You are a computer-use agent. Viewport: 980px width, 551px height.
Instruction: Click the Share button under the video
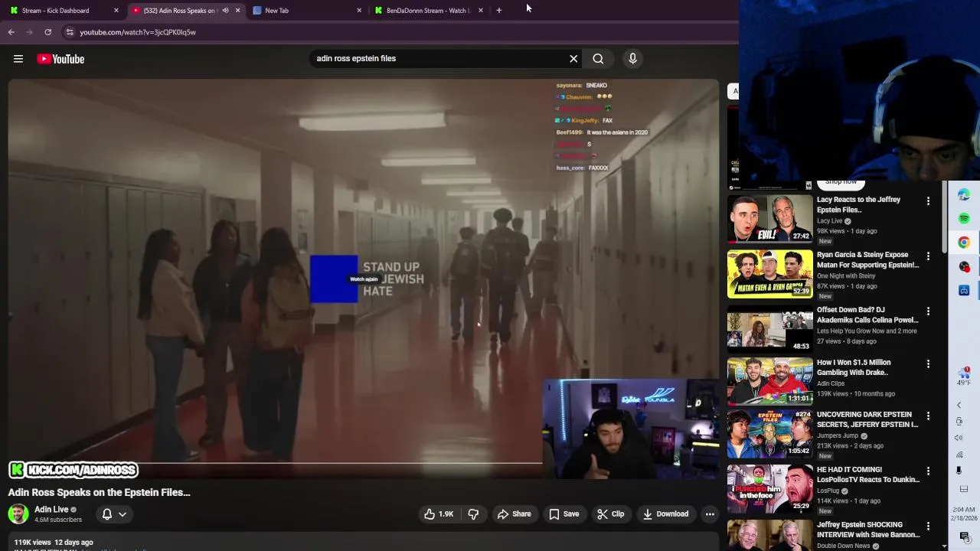pos(514,514)
